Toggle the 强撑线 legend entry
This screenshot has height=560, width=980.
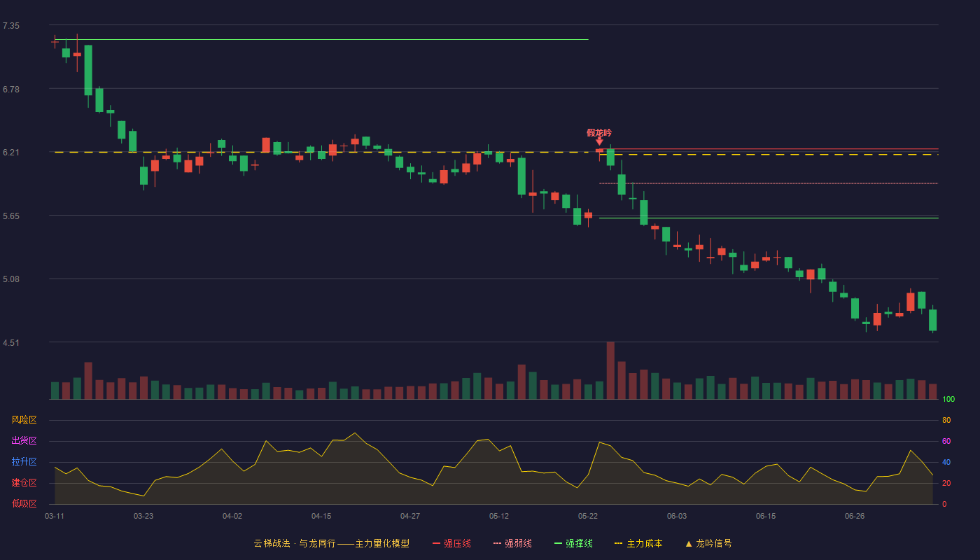[573, 543]
